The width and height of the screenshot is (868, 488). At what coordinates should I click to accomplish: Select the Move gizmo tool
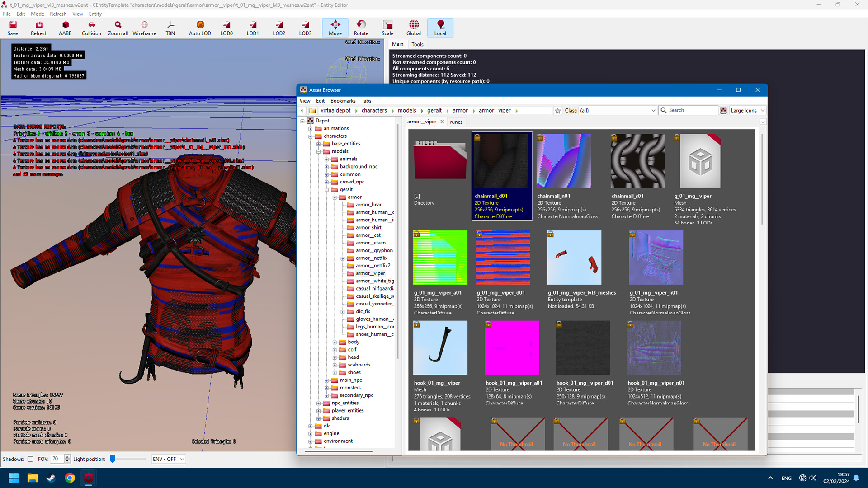coord(335,28)
